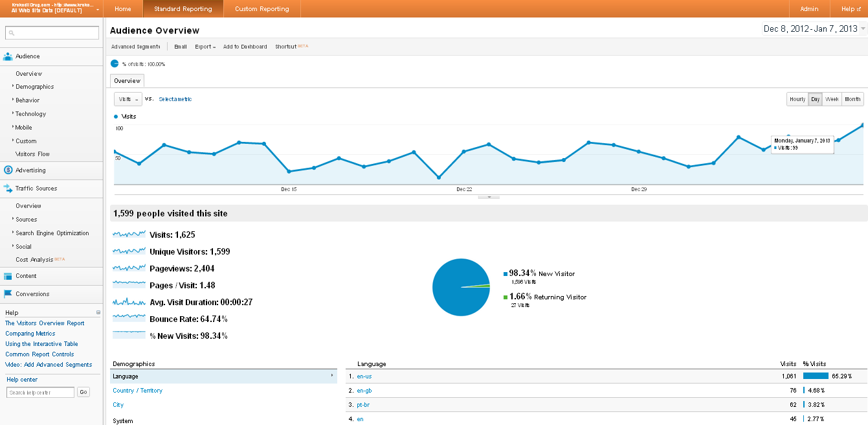Click the Select a metric link
868x425 pixels.
[x=175, y=99]
